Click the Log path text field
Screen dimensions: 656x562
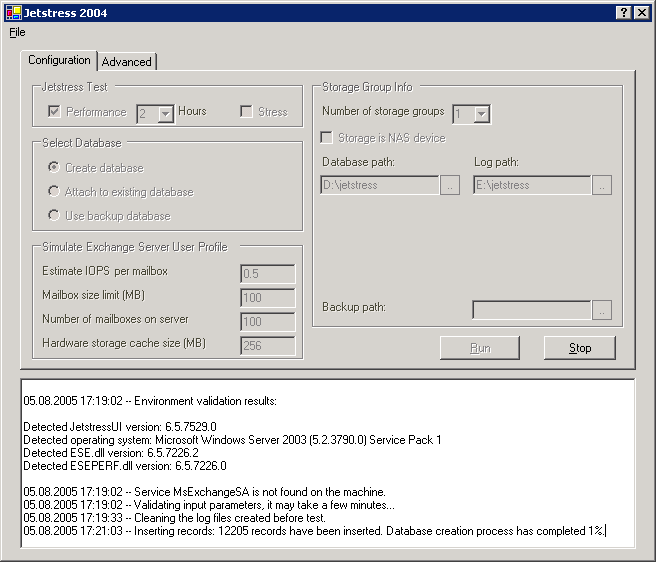[x=532, y=185]
